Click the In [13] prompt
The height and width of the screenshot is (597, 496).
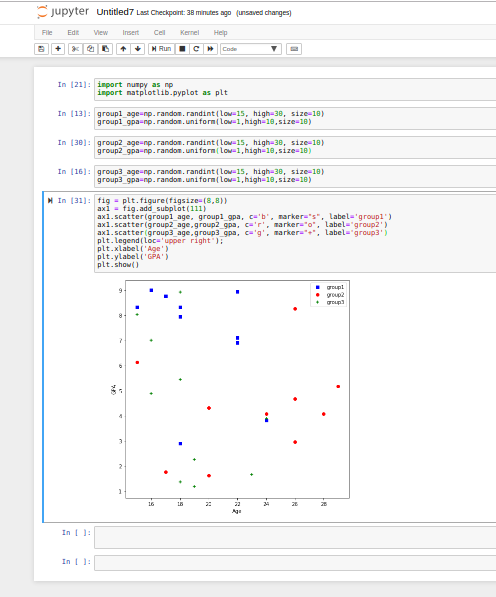[x=74, y=113]
